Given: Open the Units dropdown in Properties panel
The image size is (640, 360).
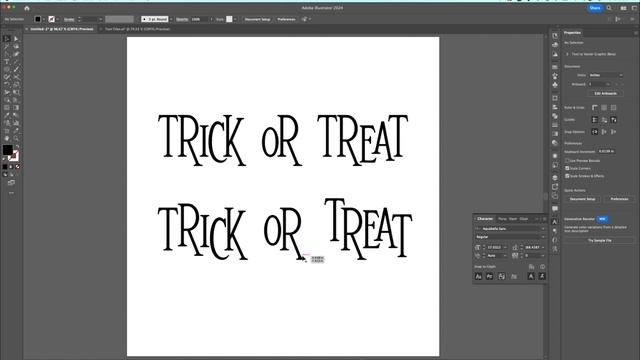Looking at the screenshot, I should coord(606,75).
